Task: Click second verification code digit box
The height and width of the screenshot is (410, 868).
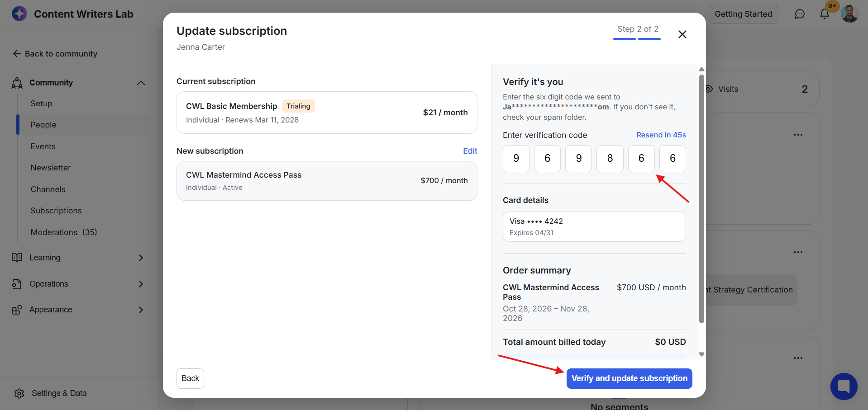Action: (547, 159)
